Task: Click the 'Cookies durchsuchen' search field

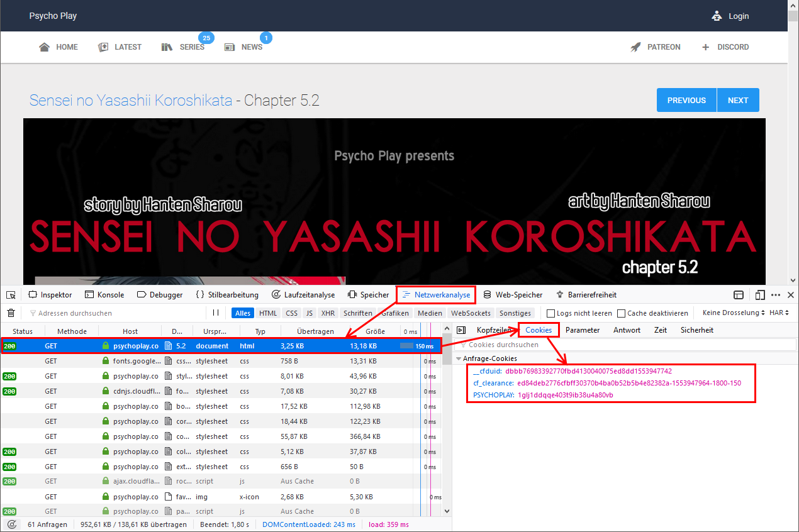Action: pyautogui.click(x=626, y=345)
